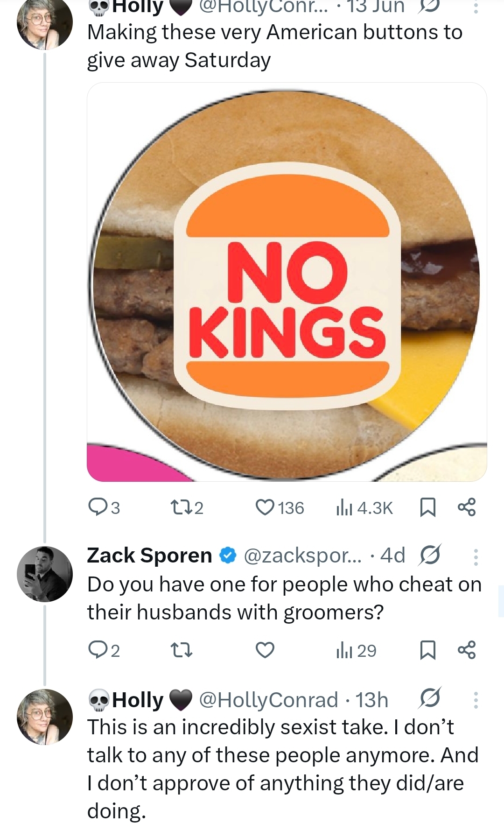This screenshot has height=830, width=504.
Task: Bookmark the No Kings buttons tweet
Action: coord(428,507)
